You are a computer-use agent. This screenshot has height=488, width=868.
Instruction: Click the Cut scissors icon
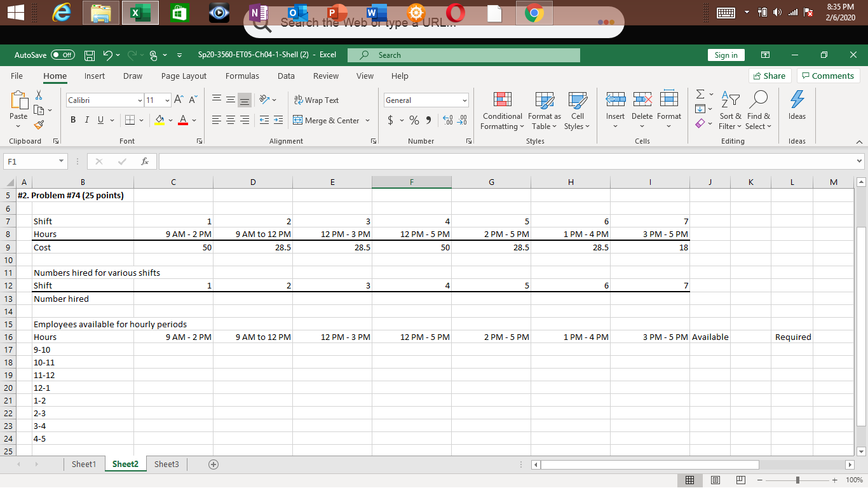click(x=39, y=95)
